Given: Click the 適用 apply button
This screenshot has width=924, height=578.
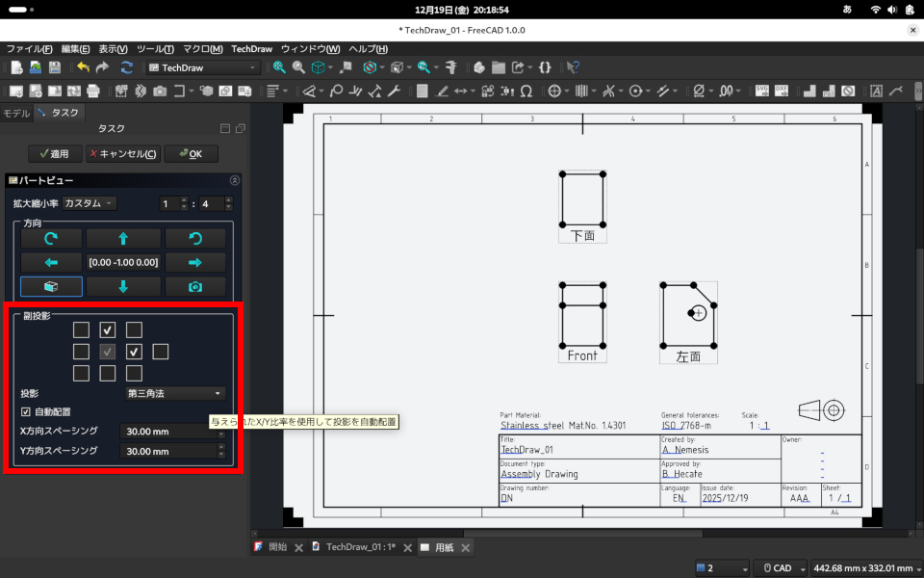Looking at the screenshot, I should pyautogui.click(x=55, y=154).
